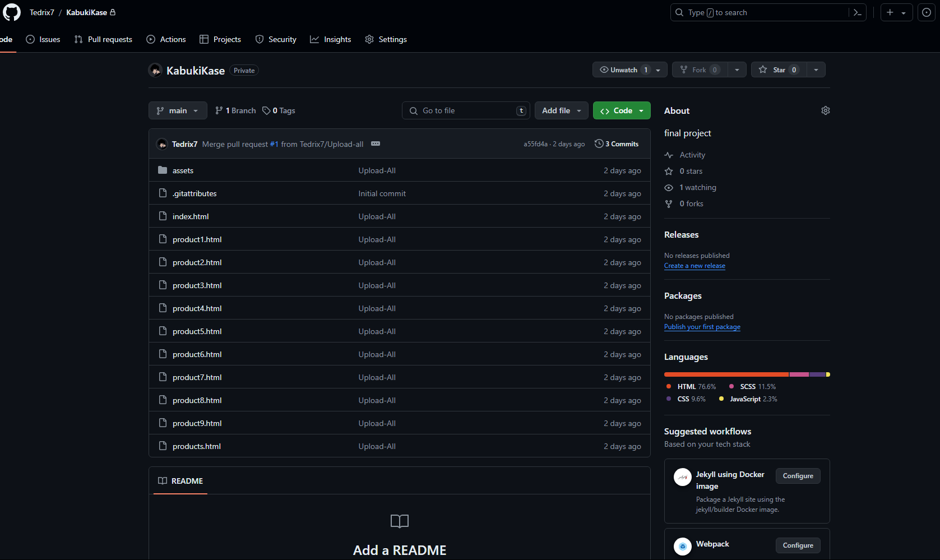
Task: Focus the Go to file search field
Action: 466,110
